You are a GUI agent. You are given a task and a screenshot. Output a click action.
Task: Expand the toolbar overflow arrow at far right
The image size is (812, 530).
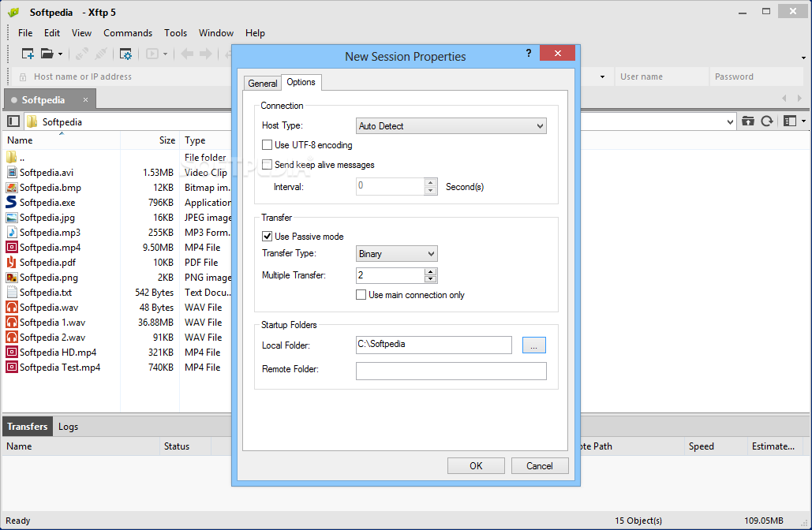[x=803, y=58]
